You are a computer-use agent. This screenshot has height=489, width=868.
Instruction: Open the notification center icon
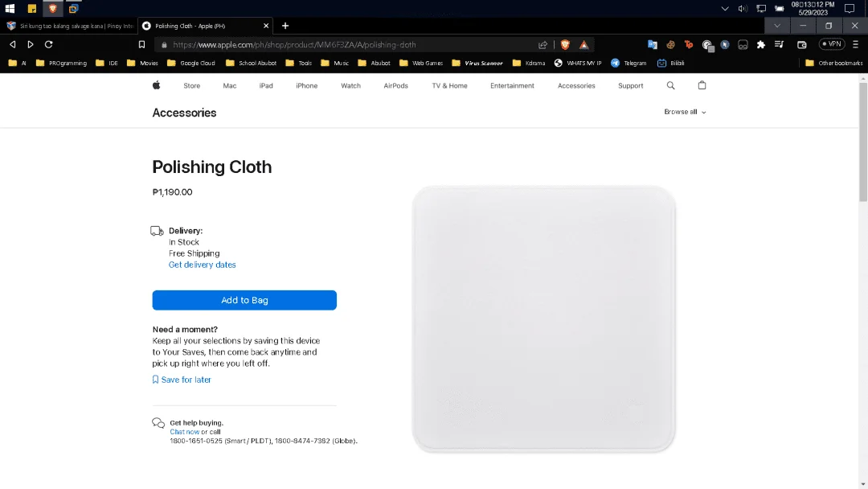(x=850, y=8)
